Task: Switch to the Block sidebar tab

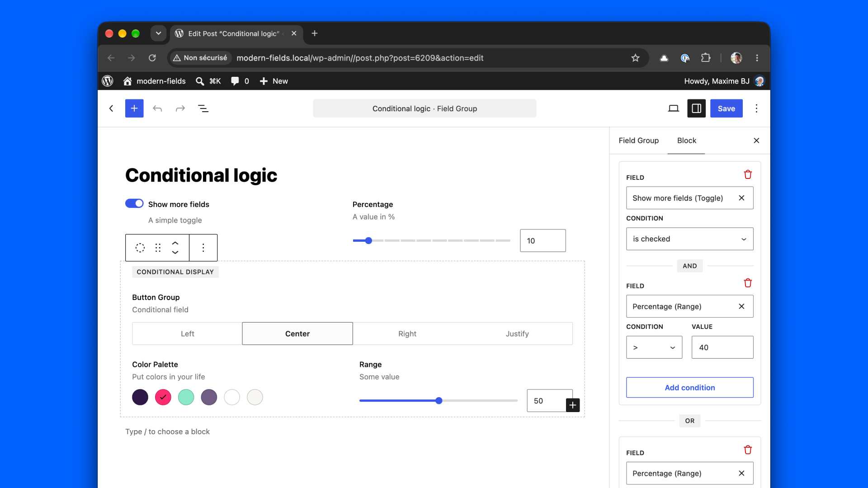Action: 687,141
